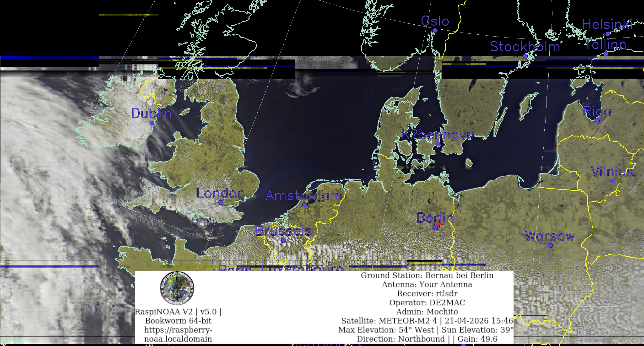The height and width of the screenshot is (346, 644).
Task: Click the Tallinn city label
Action: tap(605, 44)
